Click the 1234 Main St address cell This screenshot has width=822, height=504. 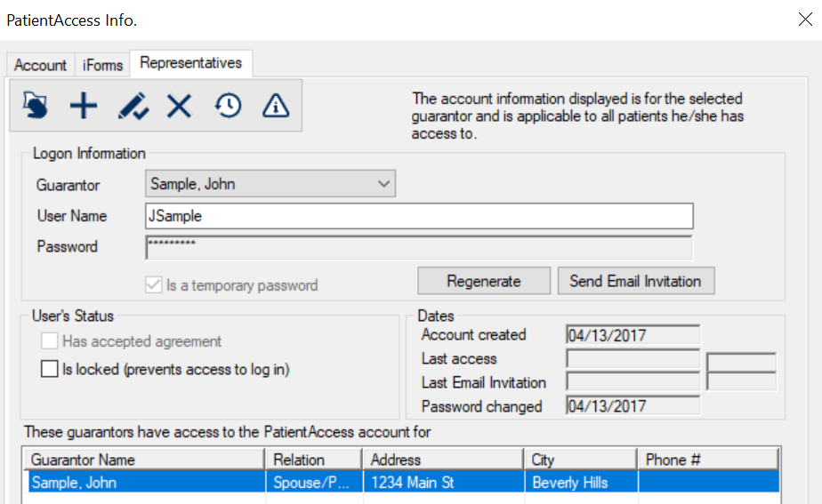[x=444, y=482]
